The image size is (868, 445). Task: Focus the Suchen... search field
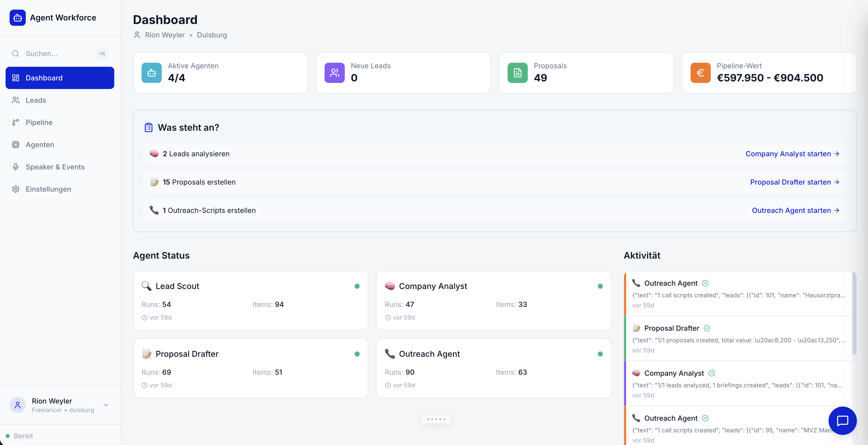coord(60,54)
